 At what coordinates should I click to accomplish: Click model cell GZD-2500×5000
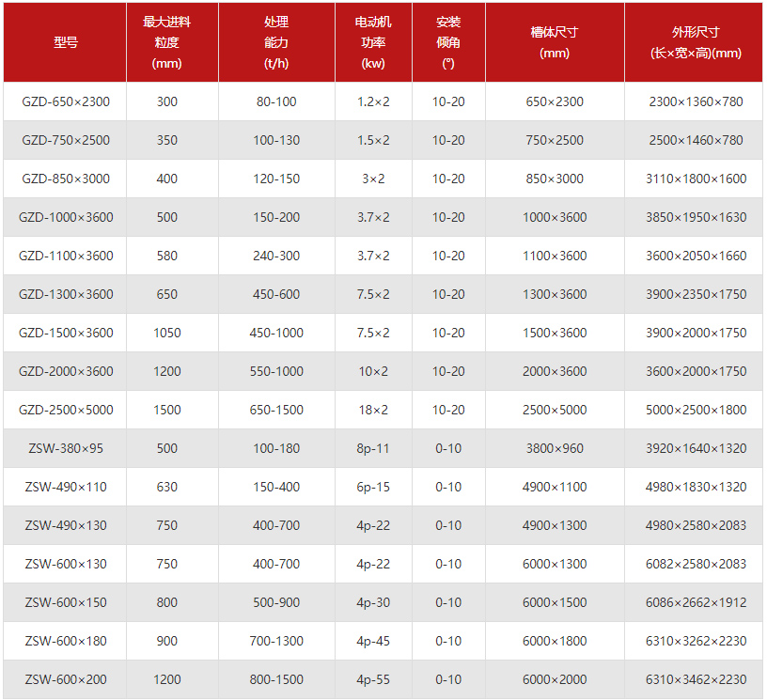[x=66, y=410]
